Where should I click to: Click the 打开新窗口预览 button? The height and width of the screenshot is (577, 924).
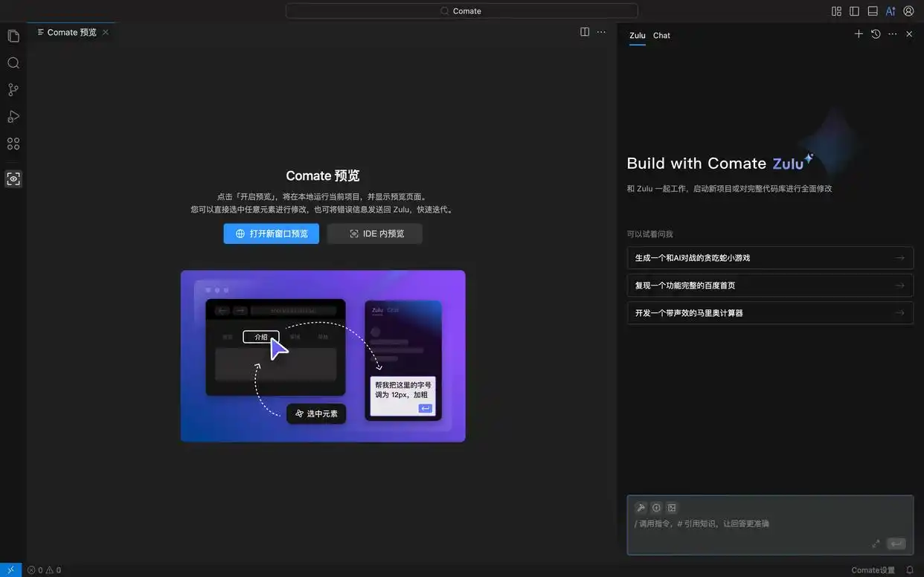point(271,233)
